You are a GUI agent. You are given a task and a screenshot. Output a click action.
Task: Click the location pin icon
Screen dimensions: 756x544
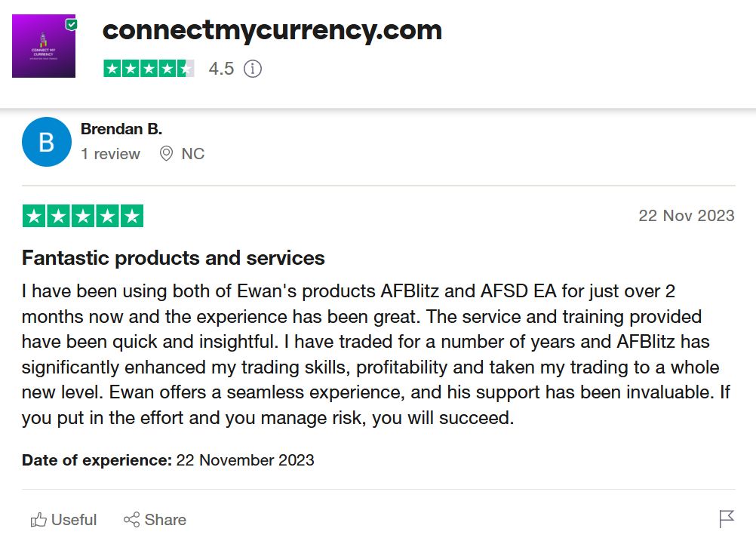tap(166, 154)
